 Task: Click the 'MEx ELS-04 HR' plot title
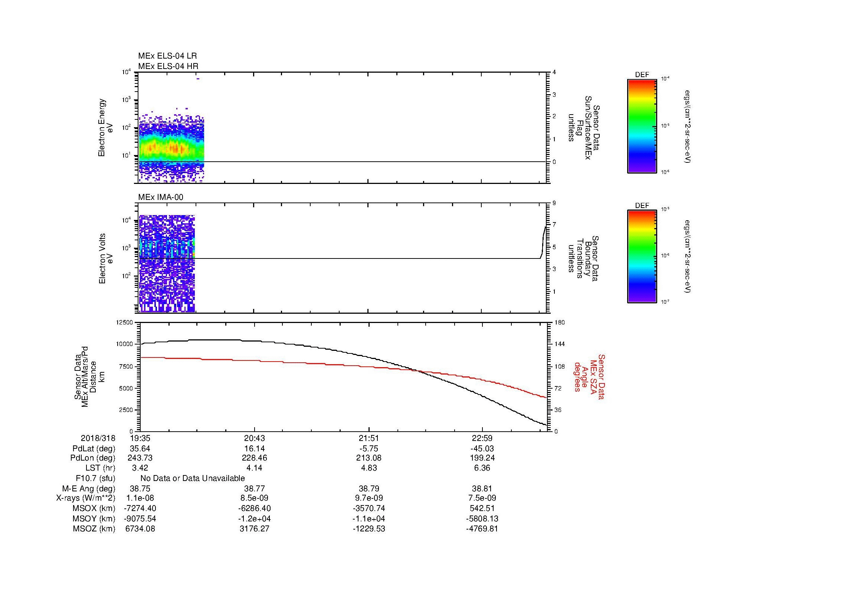click(x=168, y=66)
